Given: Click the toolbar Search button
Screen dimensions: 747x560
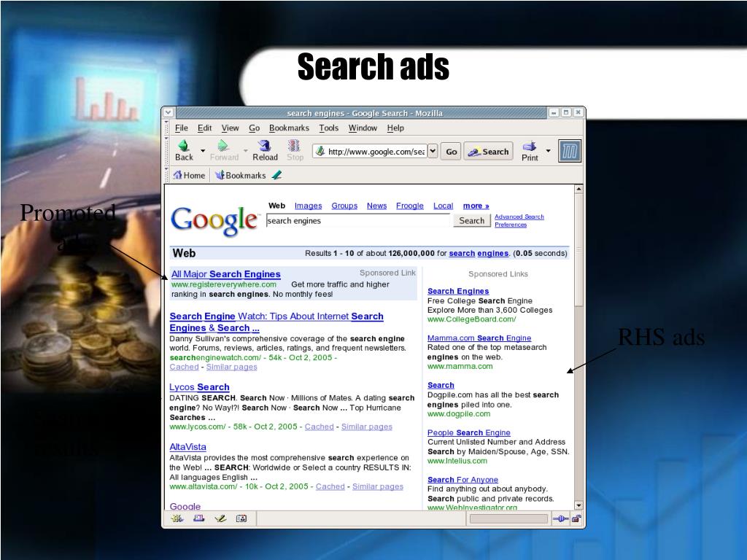Looking at the screenshot, I should [488, 152].
